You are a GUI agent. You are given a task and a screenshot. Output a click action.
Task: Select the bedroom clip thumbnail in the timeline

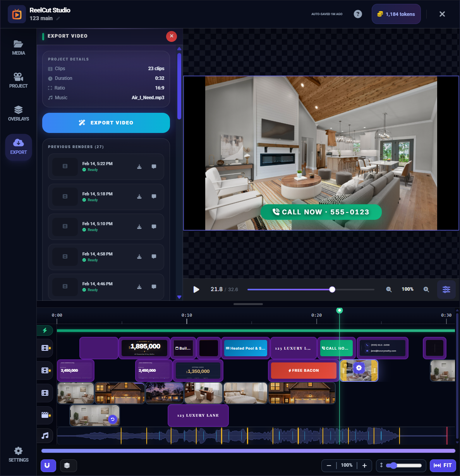[245, 393]
